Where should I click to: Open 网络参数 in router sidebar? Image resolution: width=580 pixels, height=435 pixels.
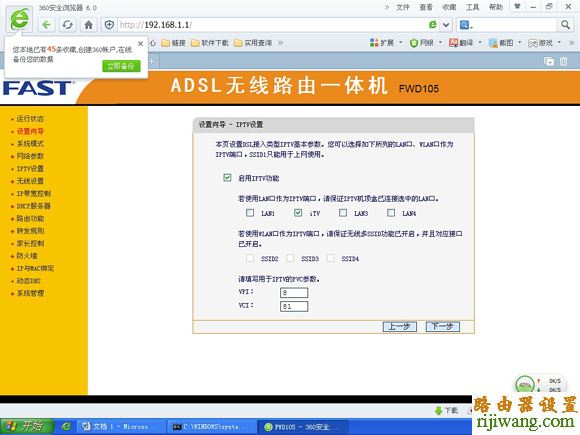tap(30, 156)
